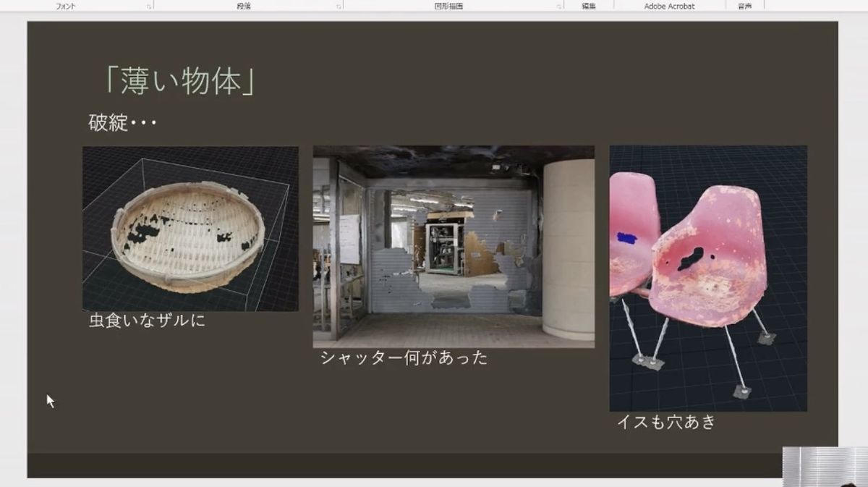Open the フォント group dialog launcher
The width and height of the screenshot is (868, 487).
[x=149, y=6]
